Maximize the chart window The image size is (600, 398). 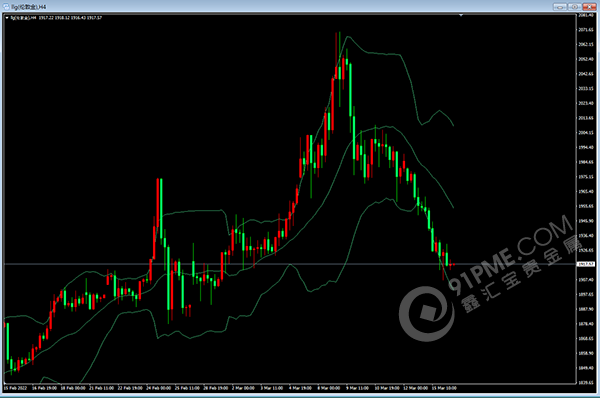[x=574, y=7]
